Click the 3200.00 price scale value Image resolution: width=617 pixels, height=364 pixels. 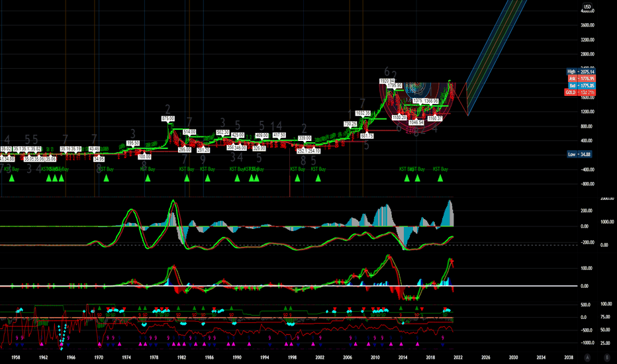pyautogui.click(x=587, y=40)
